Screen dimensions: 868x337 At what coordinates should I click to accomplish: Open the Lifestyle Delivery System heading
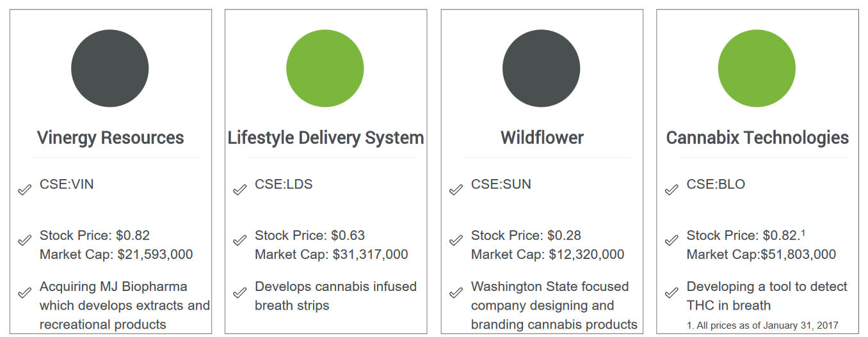(x=326, y=138)
